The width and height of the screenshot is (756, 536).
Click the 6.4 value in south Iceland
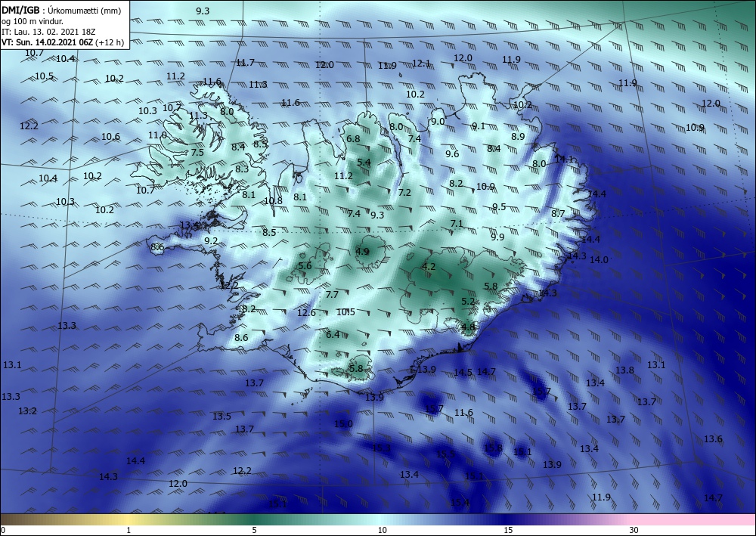333,334
